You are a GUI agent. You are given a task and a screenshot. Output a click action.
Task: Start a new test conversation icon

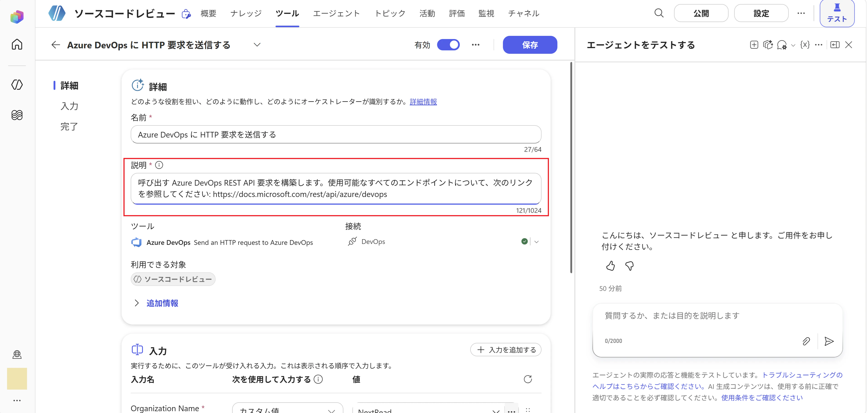[x=754, y=45]
